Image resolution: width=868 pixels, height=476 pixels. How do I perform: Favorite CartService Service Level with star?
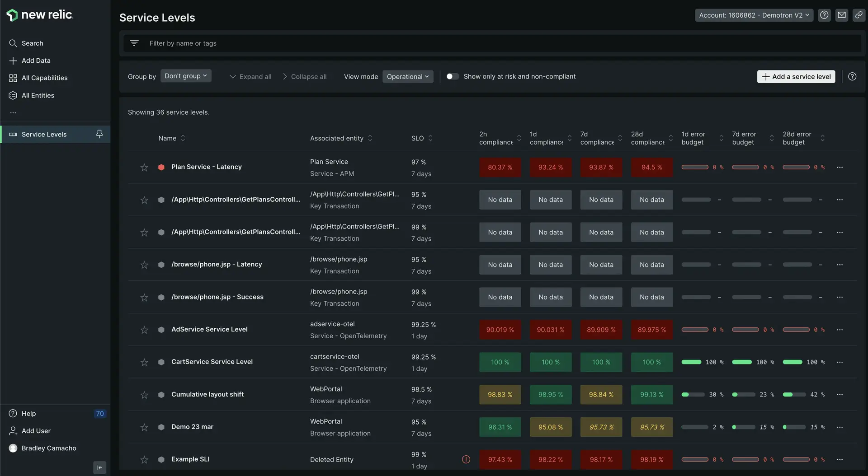(144, 363)
